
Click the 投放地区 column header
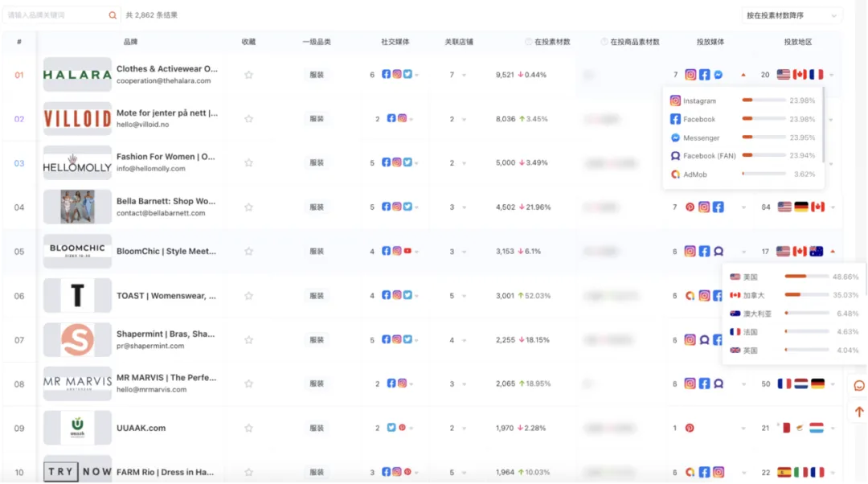point(798,42)
